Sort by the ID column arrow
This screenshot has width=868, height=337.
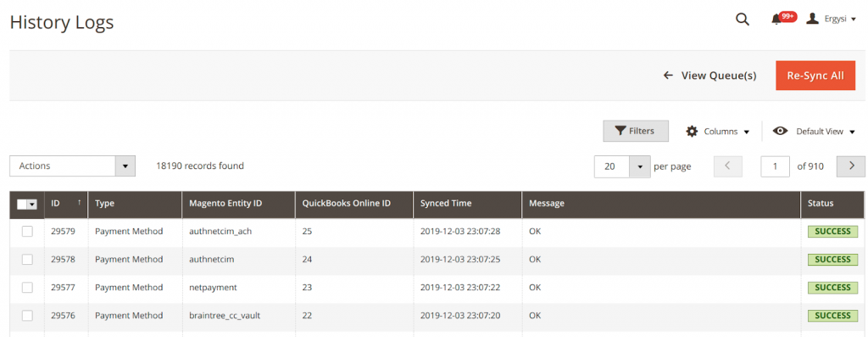click(79, 203)
